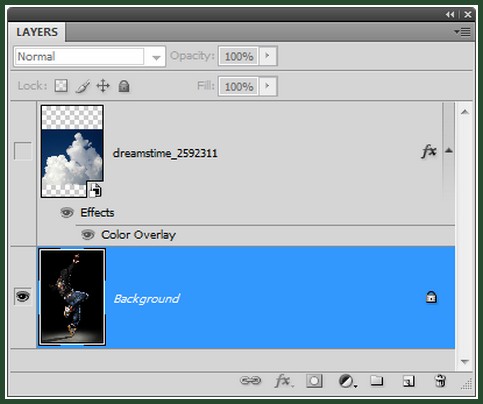Create a new layer group
Viewport: 483px width, 404px height.
click(377, 380)
